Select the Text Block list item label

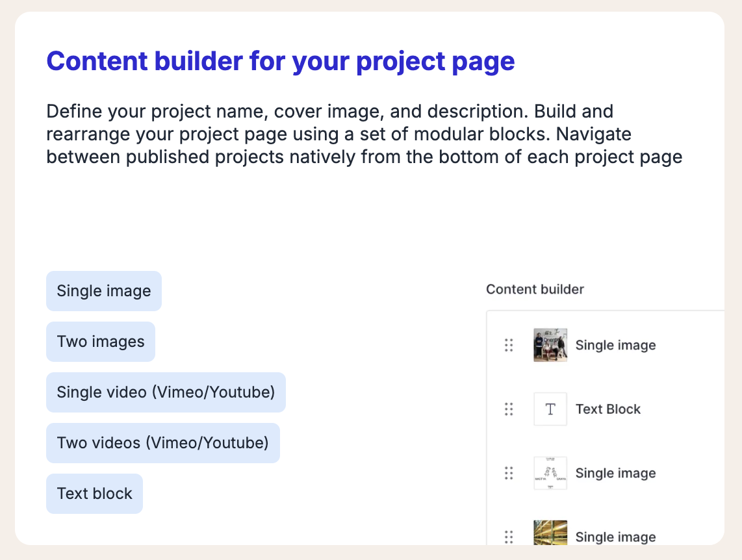(608, 409)
